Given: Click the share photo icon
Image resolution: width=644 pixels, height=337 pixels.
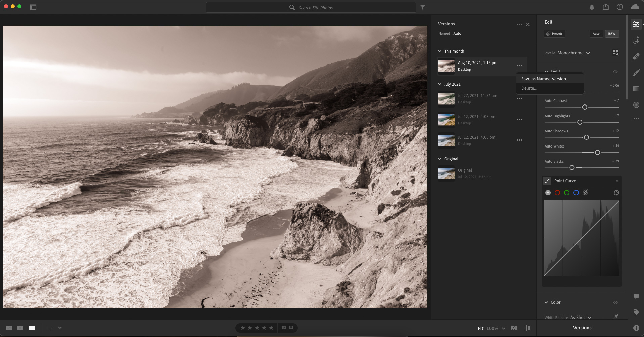Looking at the screenshot, I should point(605,7).
